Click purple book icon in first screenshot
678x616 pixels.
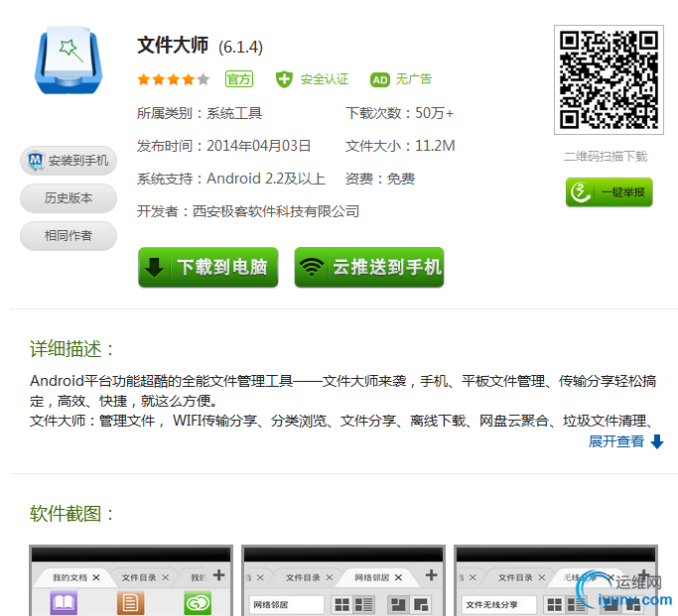[64, 603]
